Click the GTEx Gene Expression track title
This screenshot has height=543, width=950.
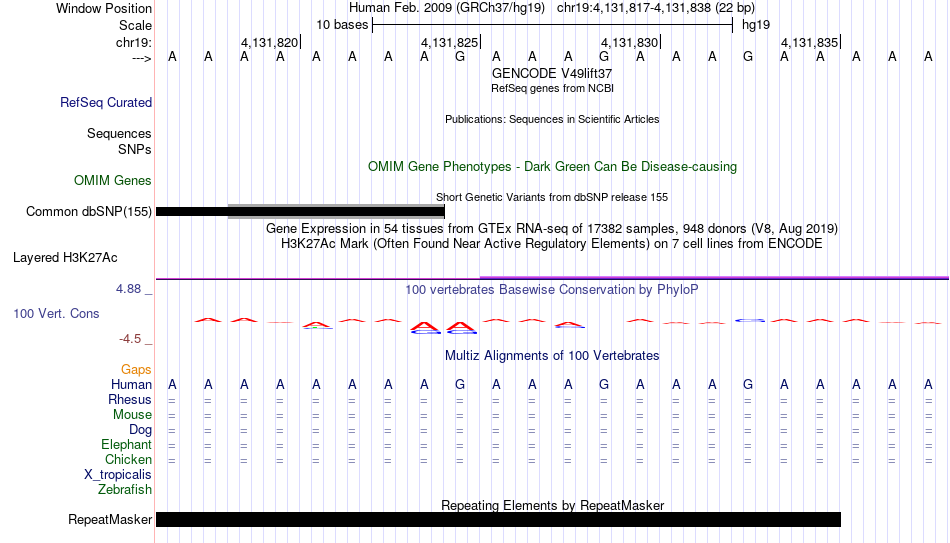pyautogui.click(x=552, y=228)
